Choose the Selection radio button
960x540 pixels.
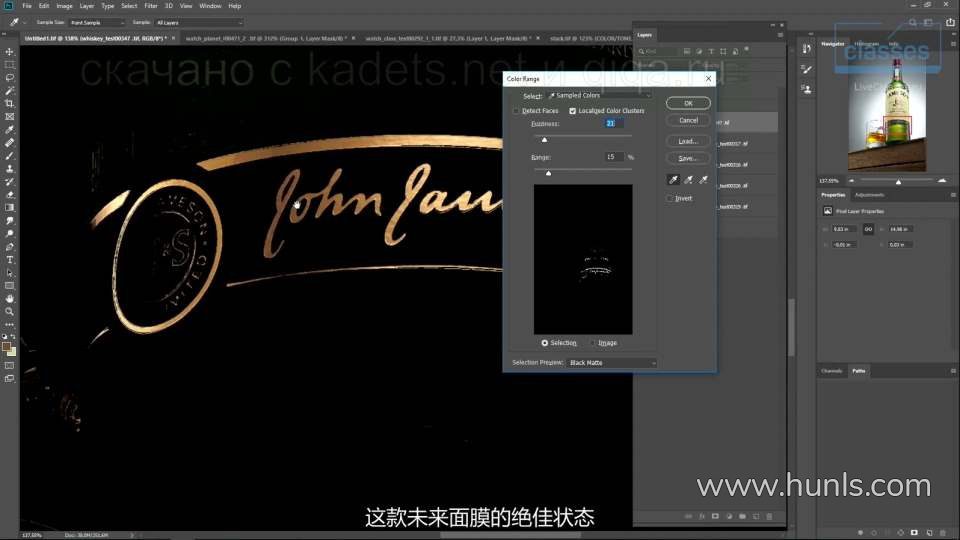544,343
